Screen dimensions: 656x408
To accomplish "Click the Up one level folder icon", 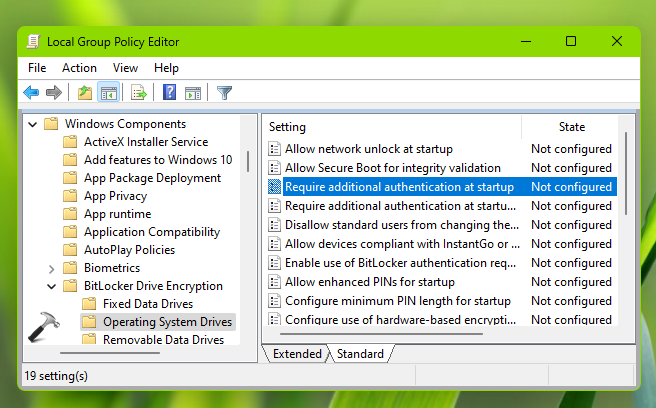I will click(x=85, y=93).
